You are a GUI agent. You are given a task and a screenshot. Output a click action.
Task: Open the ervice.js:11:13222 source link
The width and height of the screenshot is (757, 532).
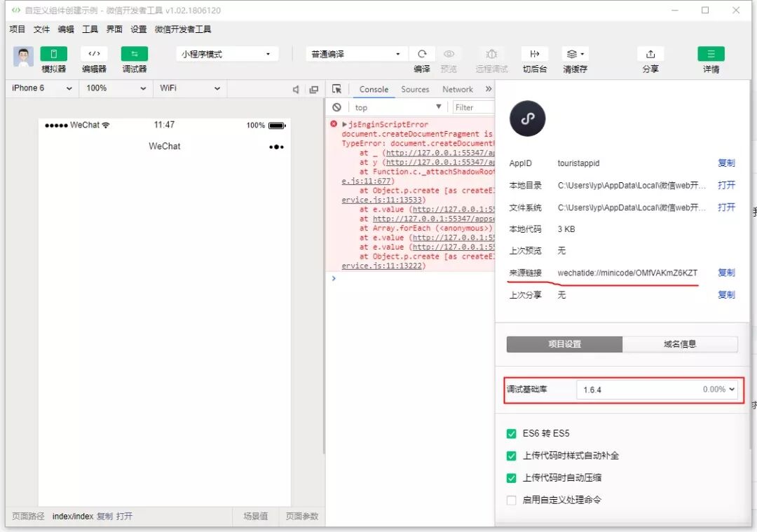pos(383,266)
